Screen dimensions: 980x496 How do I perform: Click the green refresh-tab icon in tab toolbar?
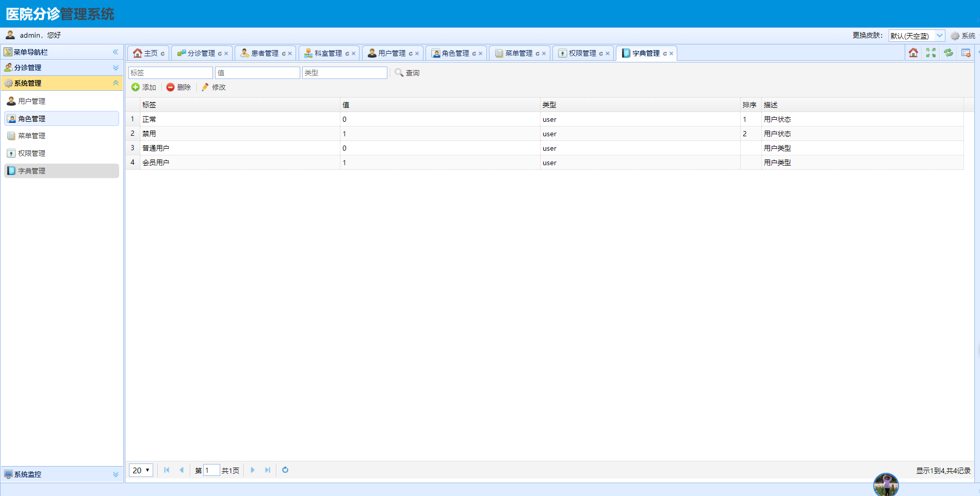(x=949, y=53)
